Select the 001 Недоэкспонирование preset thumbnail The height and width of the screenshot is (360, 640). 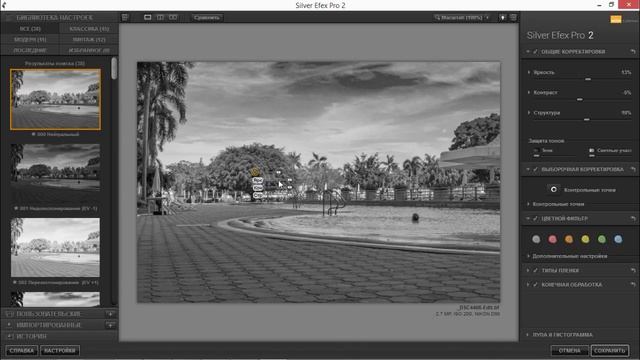(x=56, y=173)
